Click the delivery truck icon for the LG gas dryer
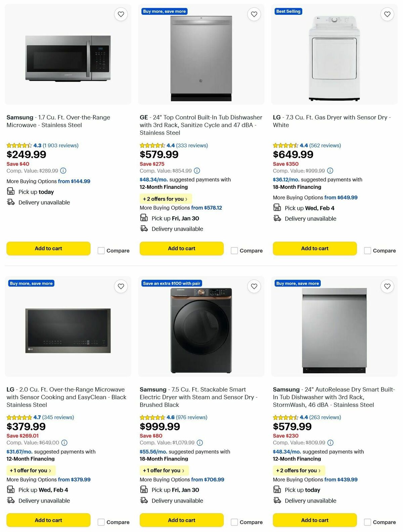The image size is (403, 532). [277, 218]
